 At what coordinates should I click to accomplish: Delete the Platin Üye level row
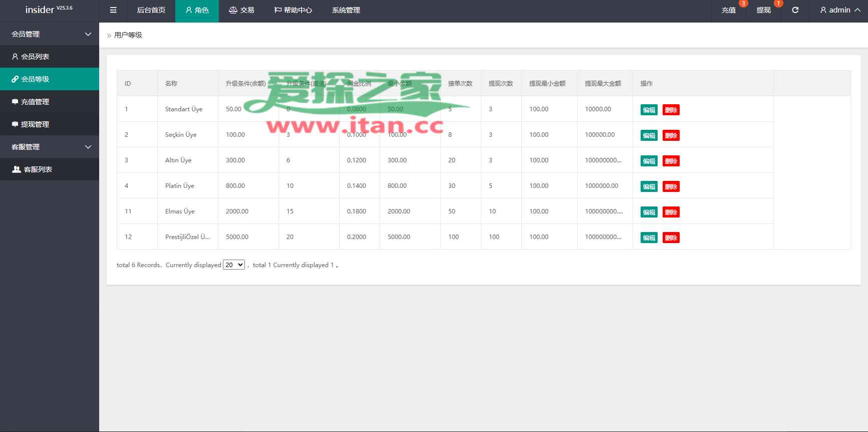coord(671,186)
